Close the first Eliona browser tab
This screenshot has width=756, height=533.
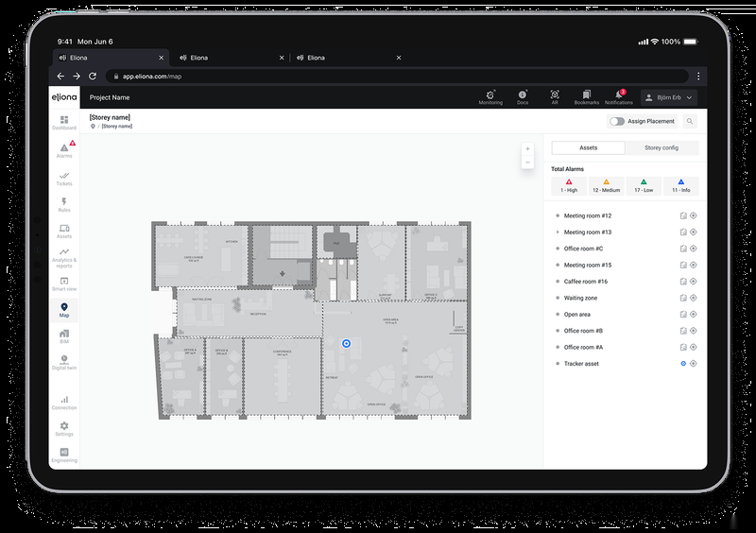point(161,58)
